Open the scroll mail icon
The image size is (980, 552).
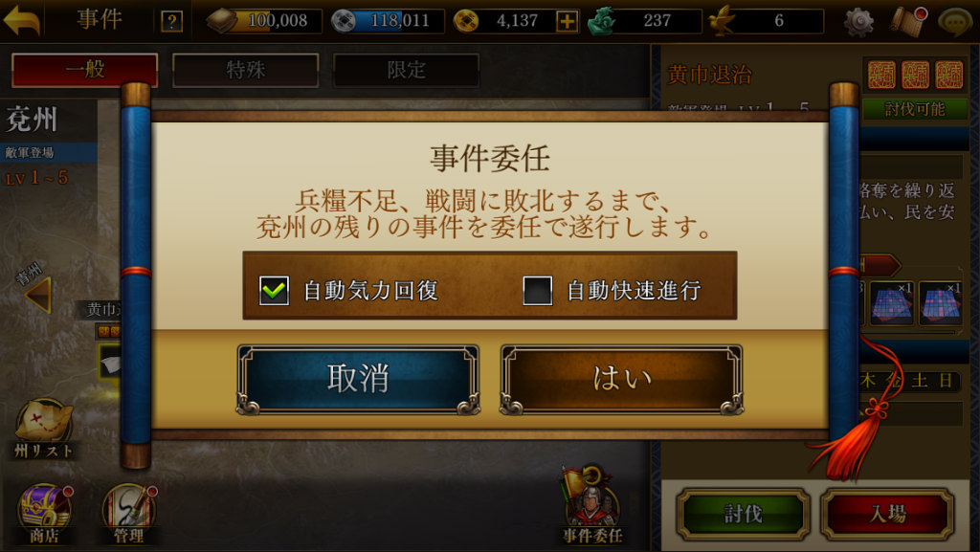click(x=907, y=21)
